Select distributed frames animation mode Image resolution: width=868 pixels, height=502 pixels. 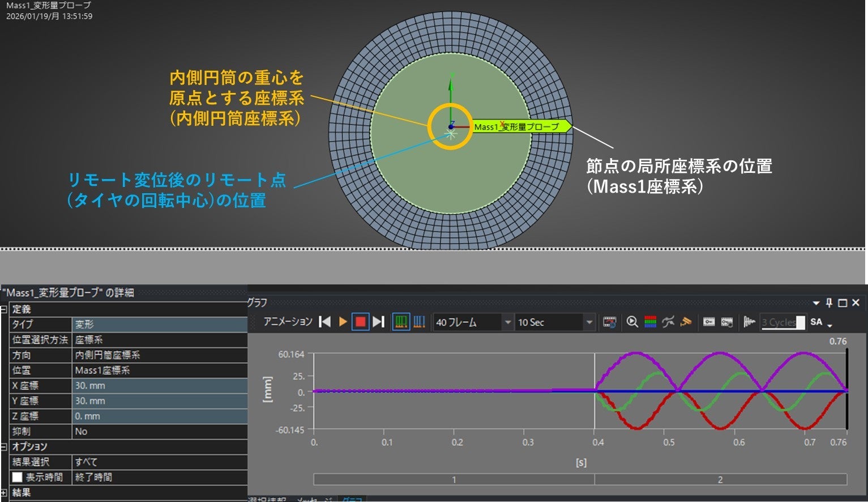pos(401,322)
